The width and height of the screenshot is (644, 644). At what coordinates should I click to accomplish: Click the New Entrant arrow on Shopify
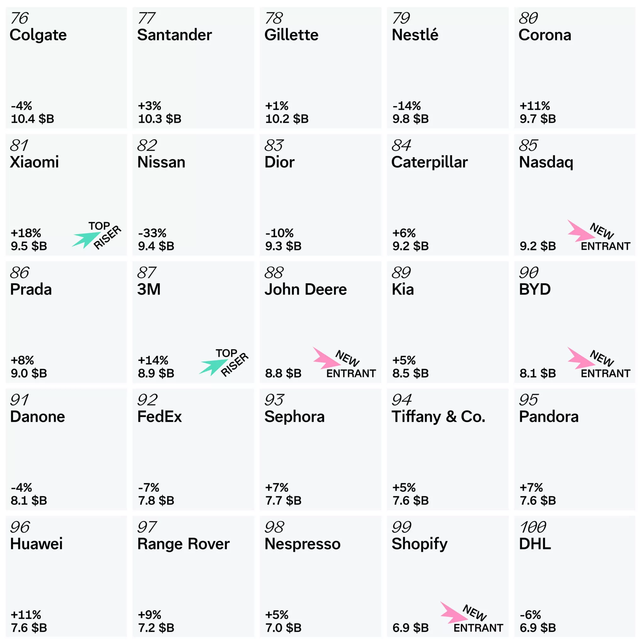(453, 613)
